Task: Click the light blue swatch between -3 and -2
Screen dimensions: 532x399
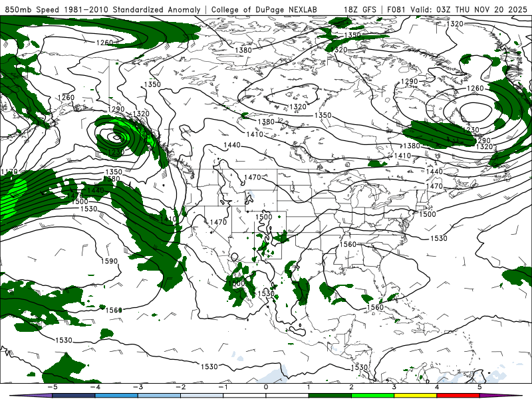Action: [159, 396]
